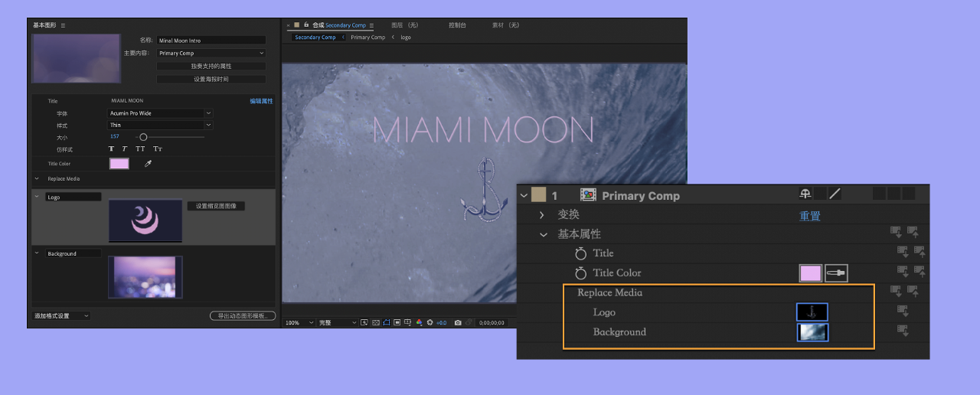This screenshot has height=395, width=980.
Task: Collapse Logo media item in graphics panel
Action: tap(36, 197)
